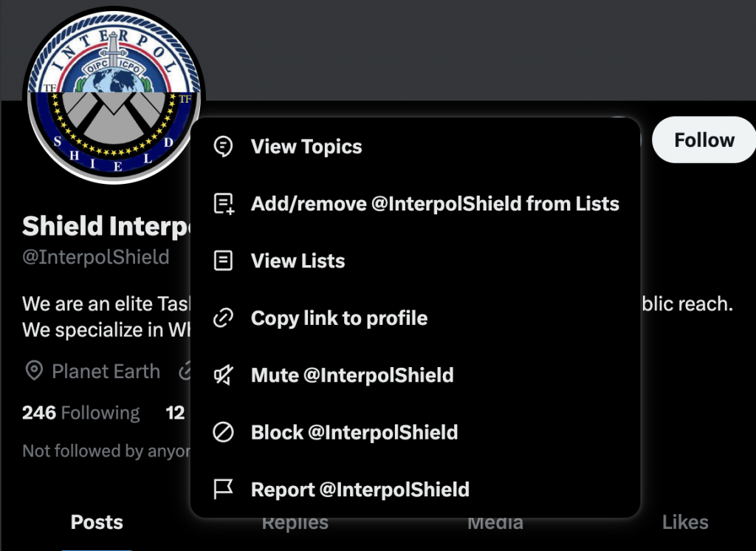Follow the Shield Interpol account
This screenshot has height=551, width=756.
coord(704,140)
